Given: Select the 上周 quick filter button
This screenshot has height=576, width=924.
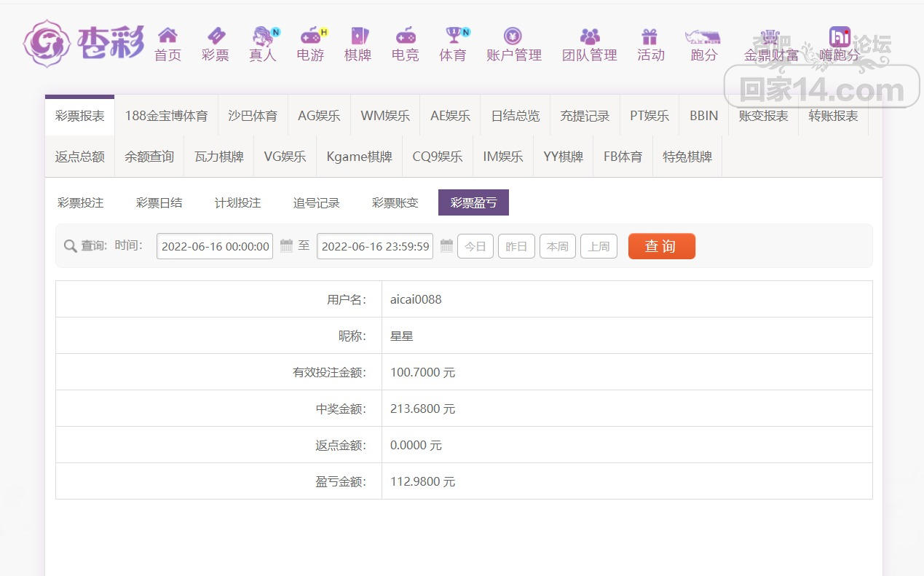Looking at the screenshot, I should coord(599,247).
